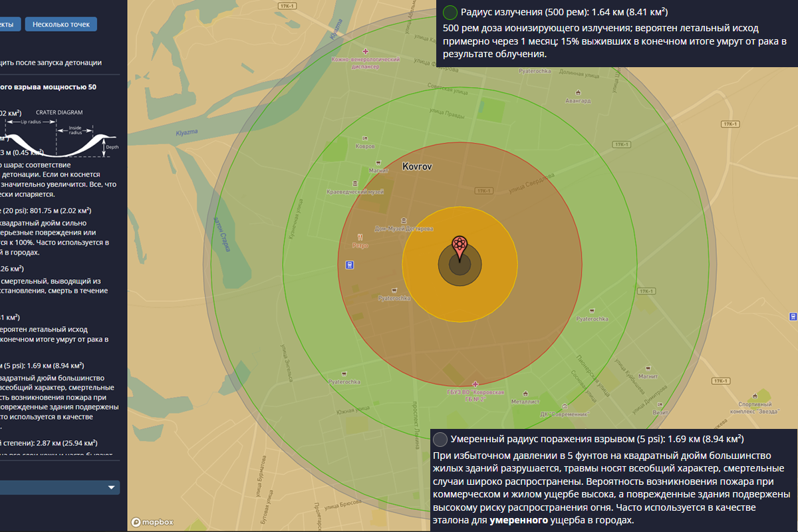Select the Кожно-венерологический диспансер medical cross icon
798x532 pixels.
(x=364, y=51)
